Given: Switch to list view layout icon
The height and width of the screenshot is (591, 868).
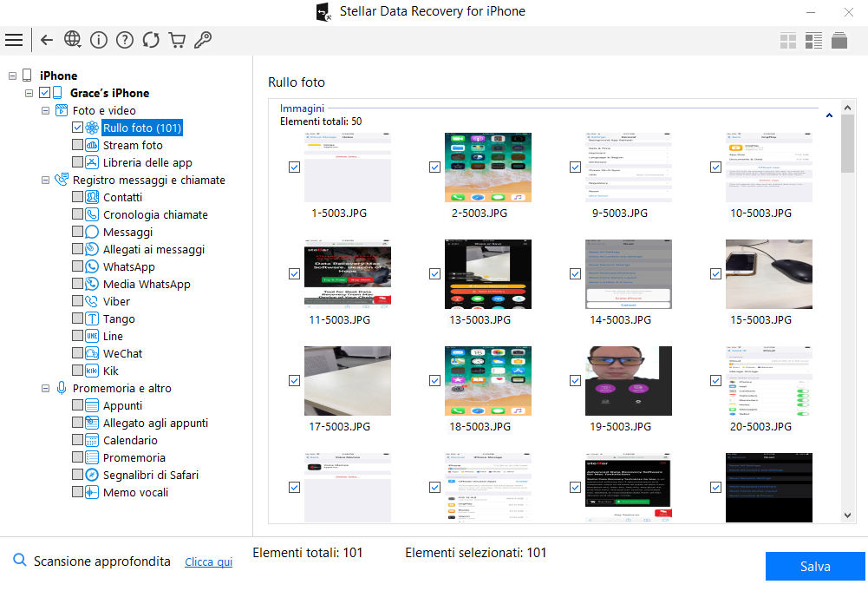Looking at the screenshot, I should coord(813,41).
